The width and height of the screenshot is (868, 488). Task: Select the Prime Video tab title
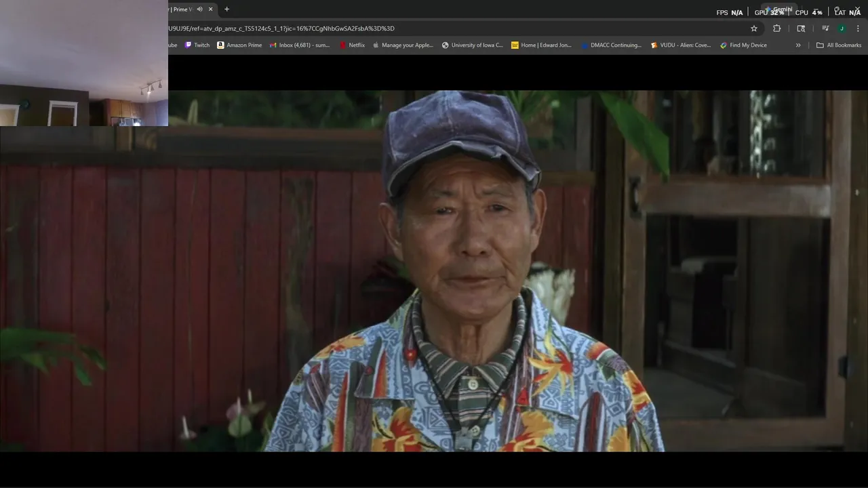182,9
